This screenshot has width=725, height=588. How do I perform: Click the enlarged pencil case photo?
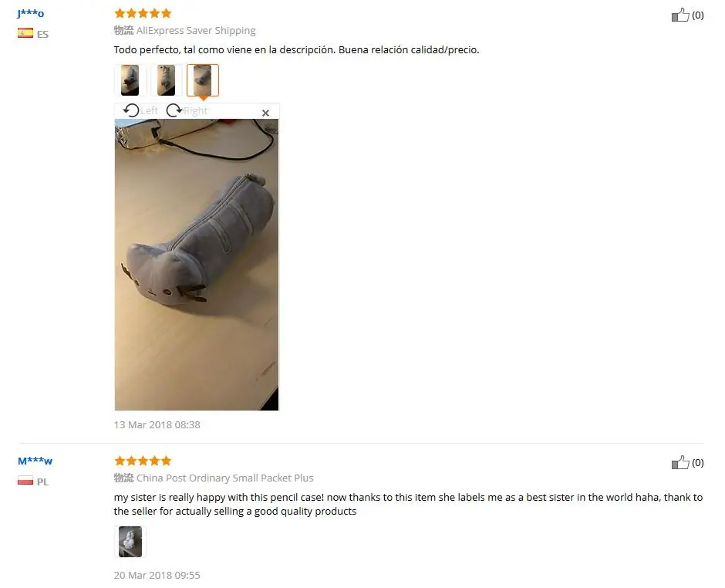[197, 265]
